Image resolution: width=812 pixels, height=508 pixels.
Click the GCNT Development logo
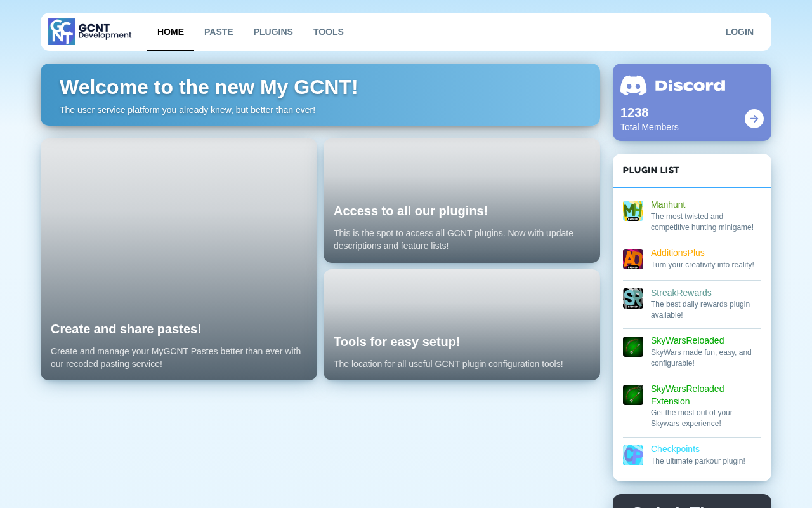click(x=90, y=32)
